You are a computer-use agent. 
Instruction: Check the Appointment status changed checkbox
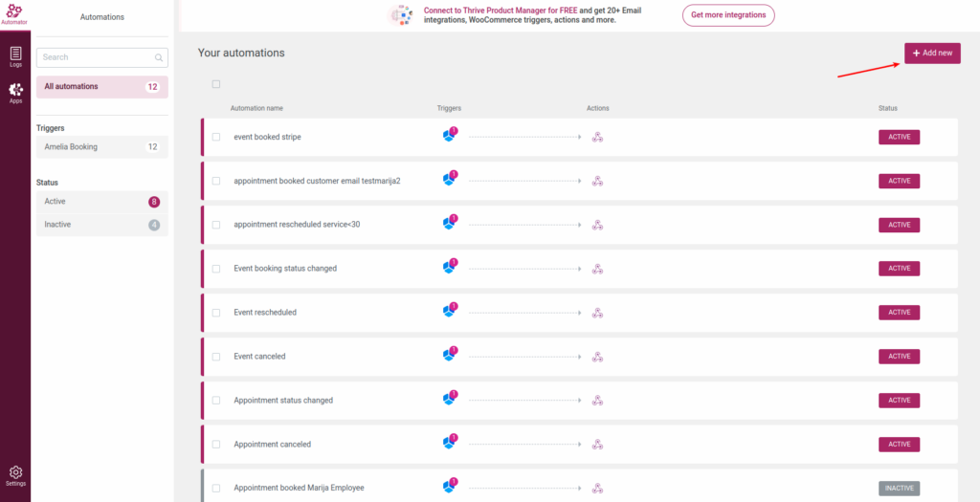coord(216,401)
